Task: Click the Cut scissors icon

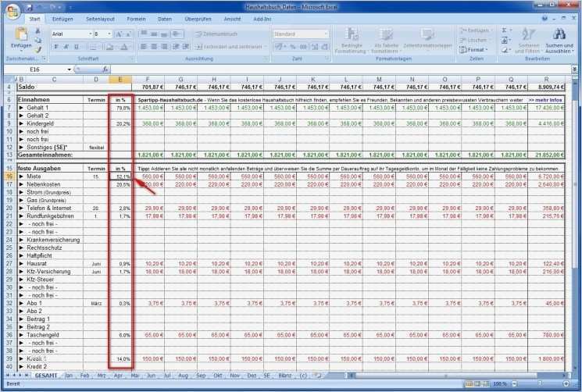Action: tap(37, 31)
